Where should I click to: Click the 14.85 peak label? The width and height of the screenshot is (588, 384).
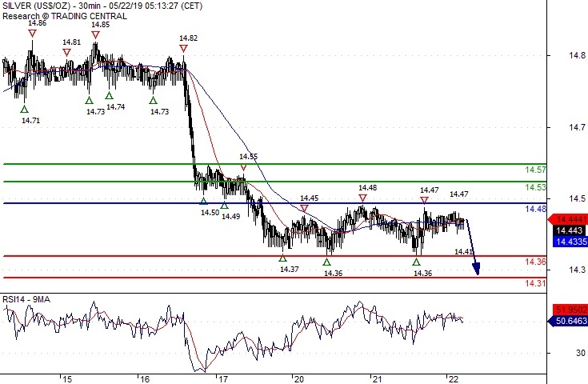point(101,24)
